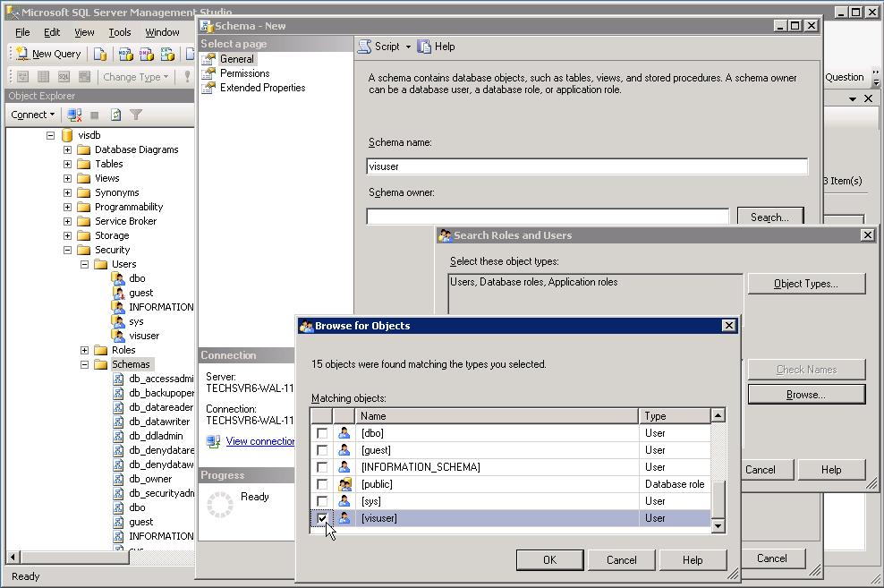Click the visdb database cylinder icon
The image size is (884, 588).
(x=67, y=135)
